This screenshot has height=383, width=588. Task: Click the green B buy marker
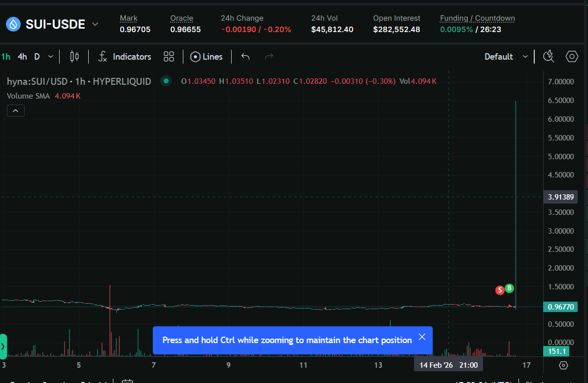[509, 288]
